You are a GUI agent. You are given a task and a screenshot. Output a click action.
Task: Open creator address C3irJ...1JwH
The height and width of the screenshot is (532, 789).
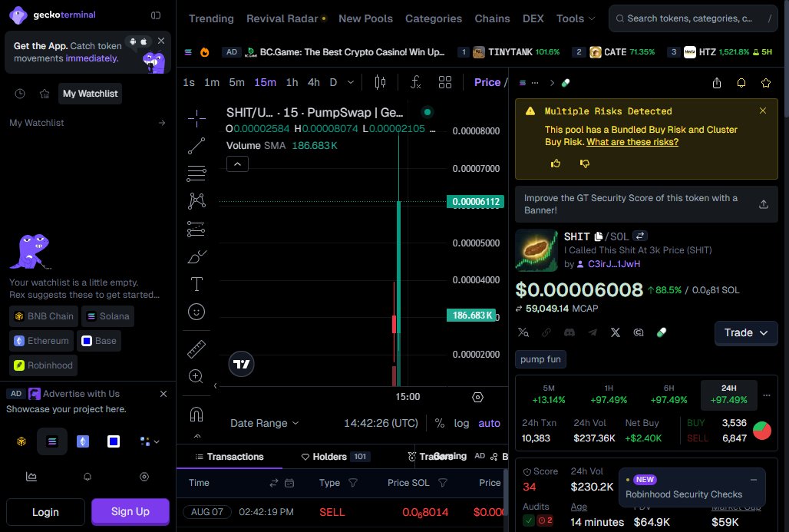tap(614, 264)
